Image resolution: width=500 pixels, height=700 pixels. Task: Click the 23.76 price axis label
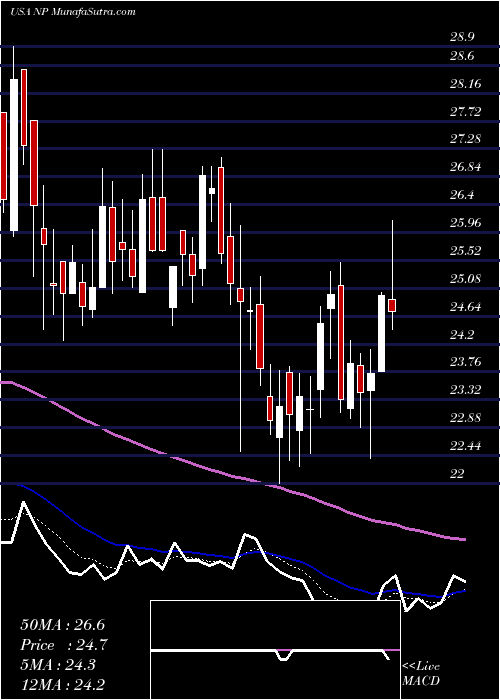[465, 362]
